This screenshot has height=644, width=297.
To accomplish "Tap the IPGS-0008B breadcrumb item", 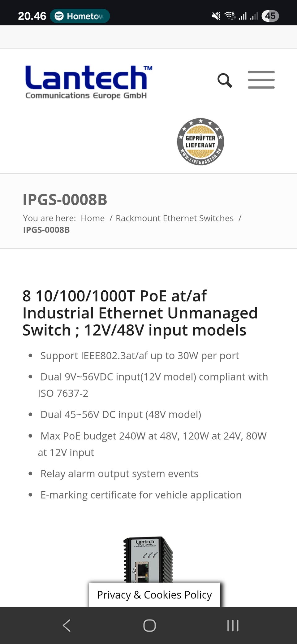I will click(46, 230).
